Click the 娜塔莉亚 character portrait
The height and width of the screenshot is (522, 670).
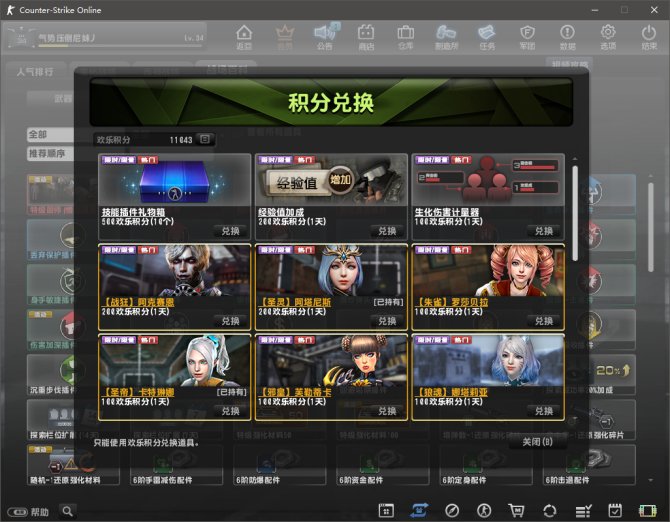[488, 361]
